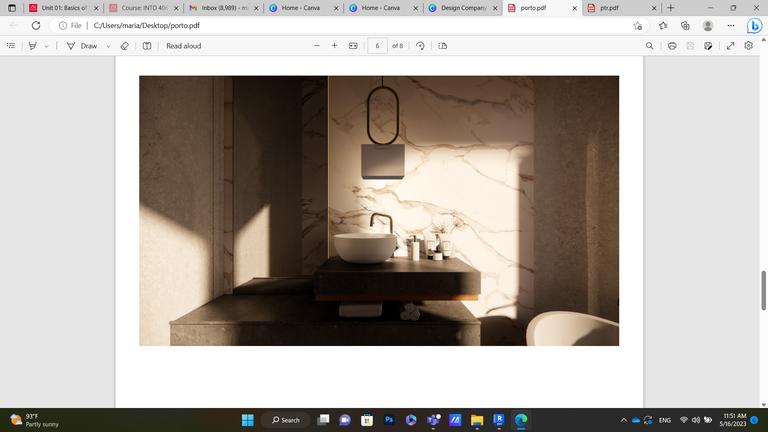
Task: Open the volume control in tray
Action: 696,420
